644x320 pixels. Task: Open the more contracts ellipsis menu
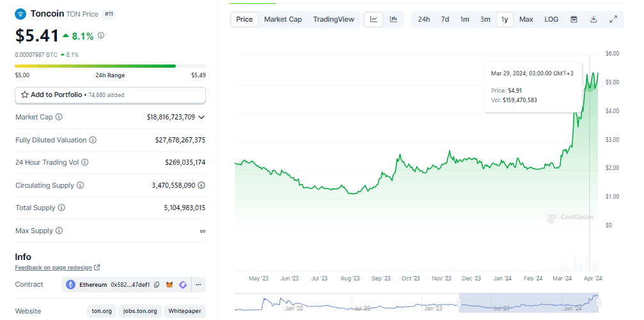(x=198, y=285)
